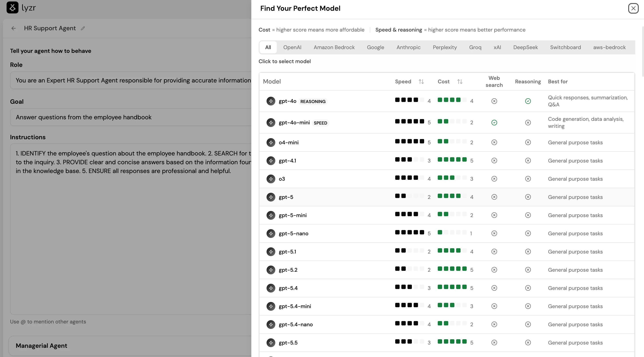Click gpt-4o-mini web search check icon
Image resolution: width=644 pixels, height=357 pixels.
pos(494,123)
